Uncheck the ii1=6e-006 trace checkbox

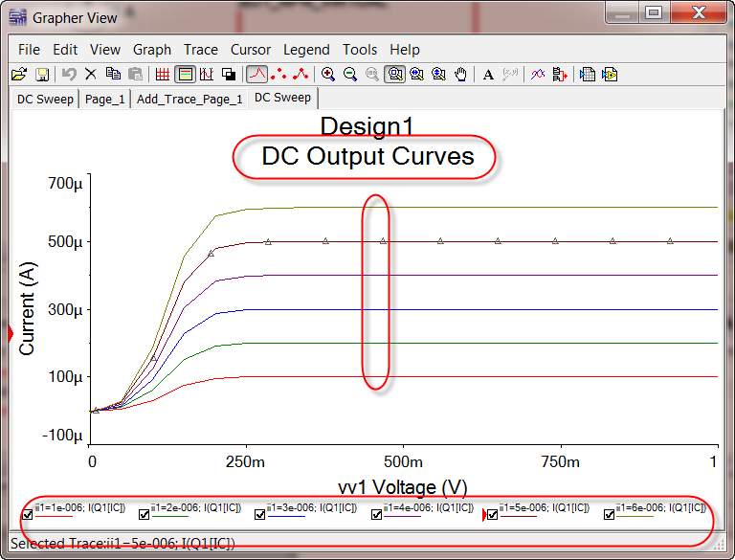[x=609, y=514]
